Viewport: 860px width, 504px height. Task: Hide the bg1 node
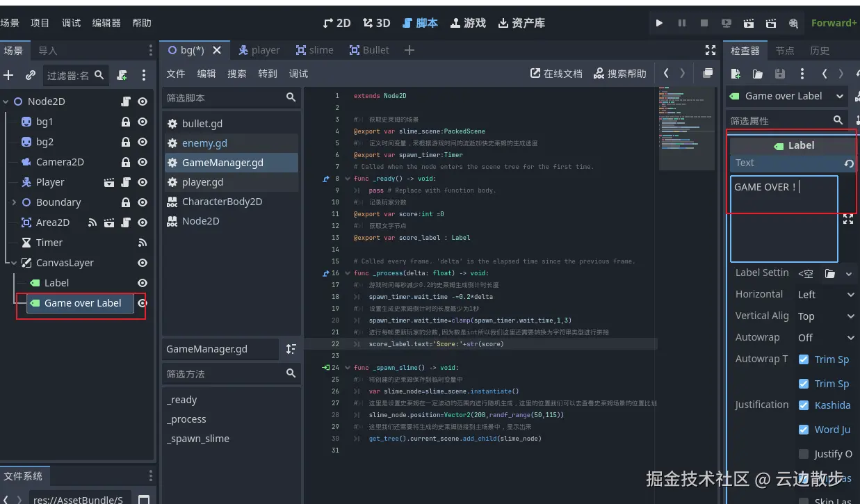(143, 122)
